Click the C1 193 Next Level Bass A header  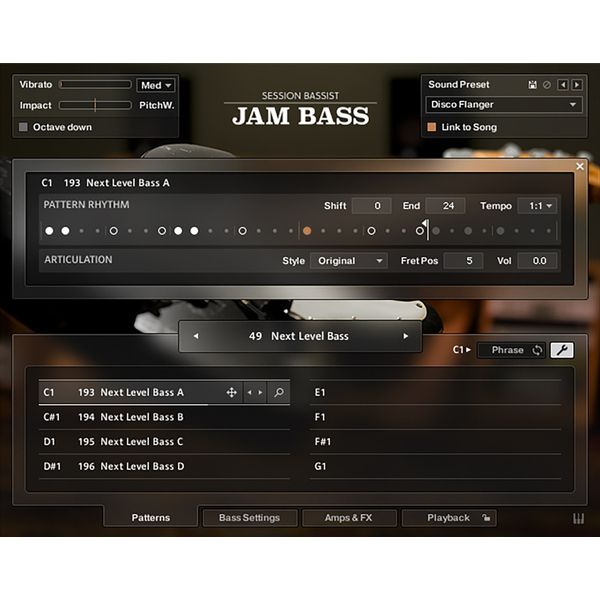(x=106, y=183)
